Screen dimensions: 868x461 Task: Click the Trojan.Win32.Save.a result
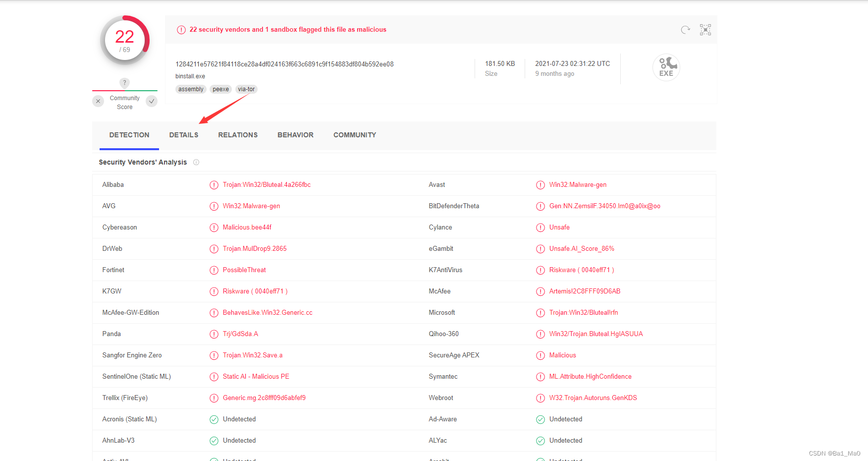(253, 355)
